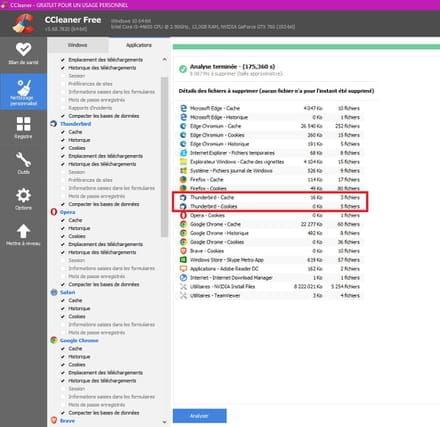Screen dimensions: 440x427
Task: Click the Analyser button
Action: (x=199, y=416)
